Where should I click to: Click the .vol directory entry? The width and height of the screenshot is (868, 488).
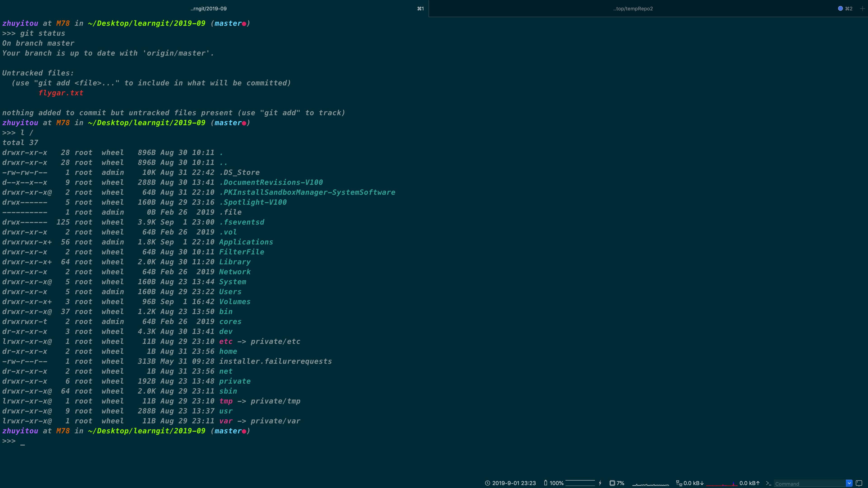pos(228,232)
